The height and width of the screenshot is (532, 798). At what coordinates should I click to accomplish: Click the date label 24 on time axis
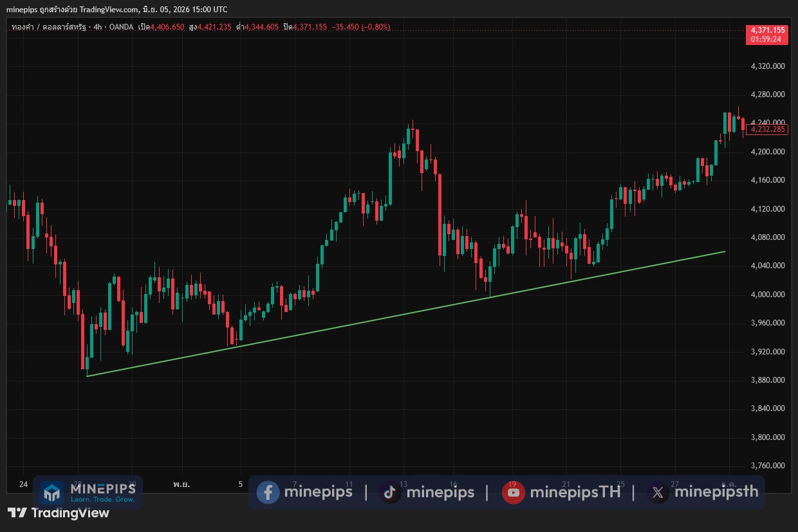pos(23,484)
